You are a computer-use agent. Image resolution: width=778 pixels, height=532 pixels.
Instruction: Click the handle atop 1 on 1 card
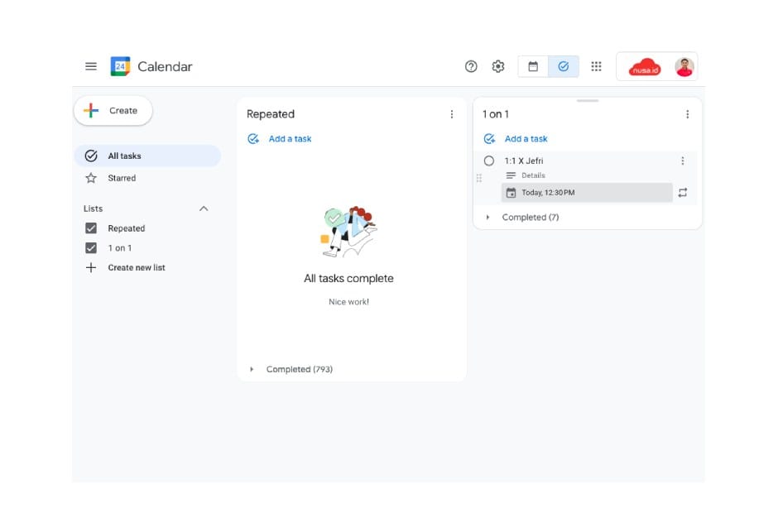pos(588,101)
